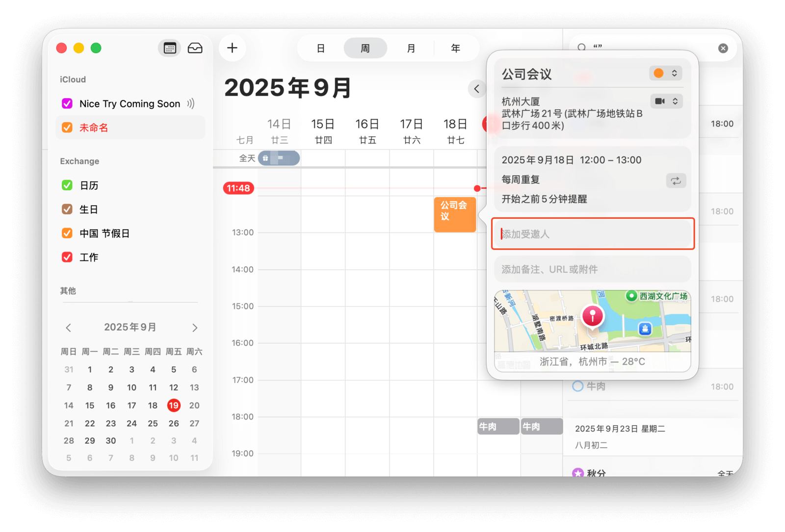The width and height of the screenshot is (785, 532).
Task: Click the red pin on the map
Action: coord(592,315)
